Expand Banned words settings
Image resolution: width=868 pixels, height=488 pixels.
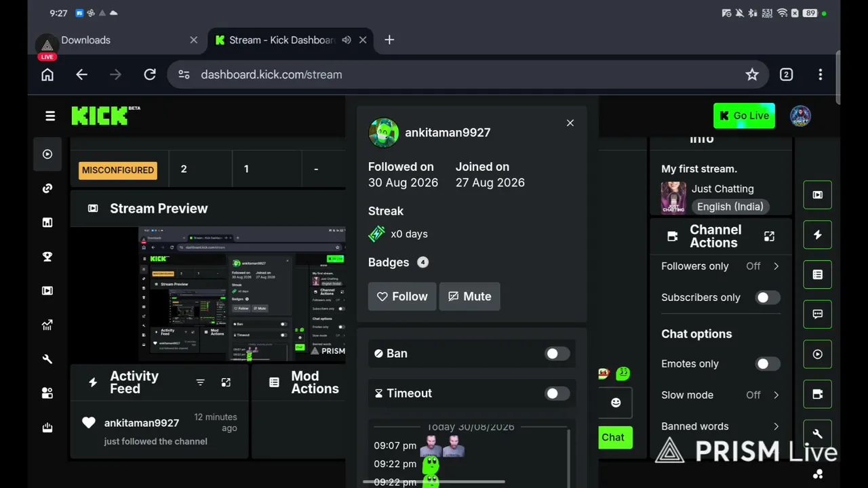pyautogui.click(x=776, y=426)
